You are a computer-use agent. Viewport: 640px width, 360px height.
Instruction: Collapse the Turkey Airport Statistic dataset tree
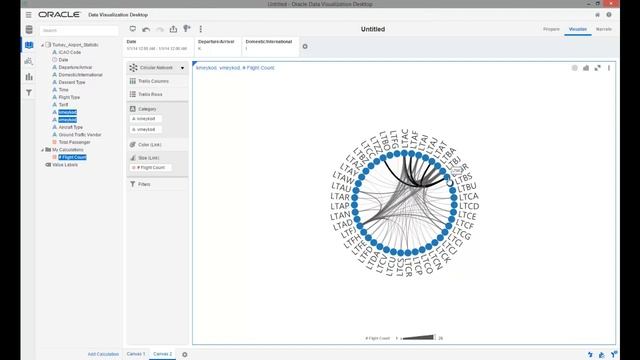(x=42, y=45)
